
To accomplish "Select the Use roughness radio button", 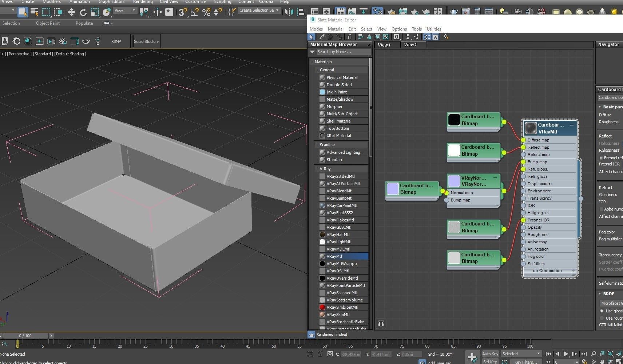I will (x=602, y=318).
